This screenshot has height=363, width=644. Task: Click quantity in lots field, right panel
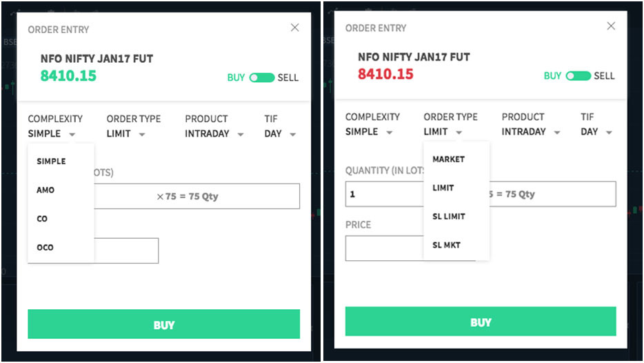click(x=383, y=195)
